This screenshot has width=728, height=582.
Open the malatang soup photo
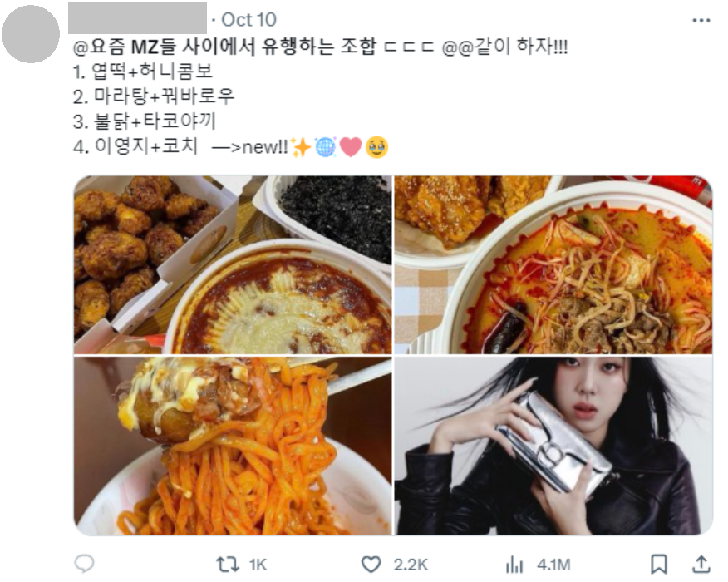(x=553, y=264)
